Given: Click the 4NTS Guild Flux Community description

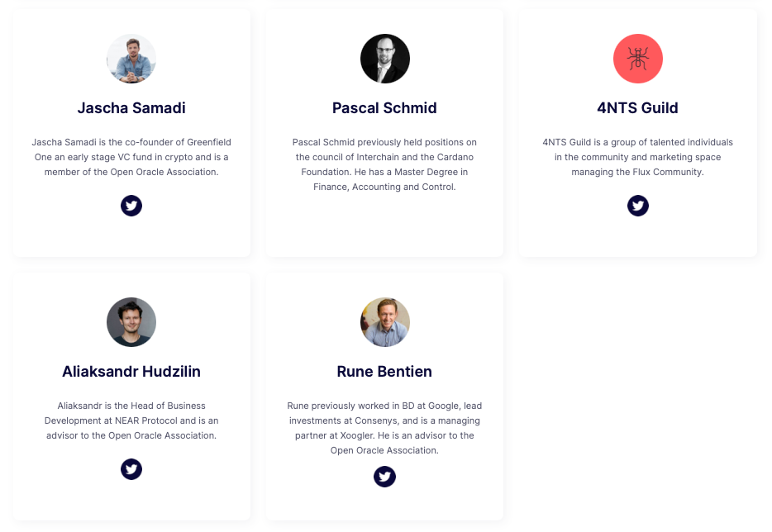Looking at the screenshot, I should click(637, 157).
